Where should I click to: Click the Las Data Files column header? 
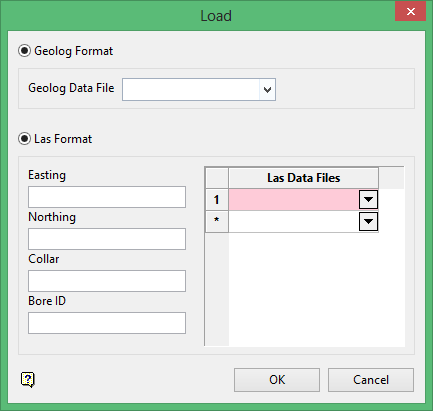(x=303, y=178)
